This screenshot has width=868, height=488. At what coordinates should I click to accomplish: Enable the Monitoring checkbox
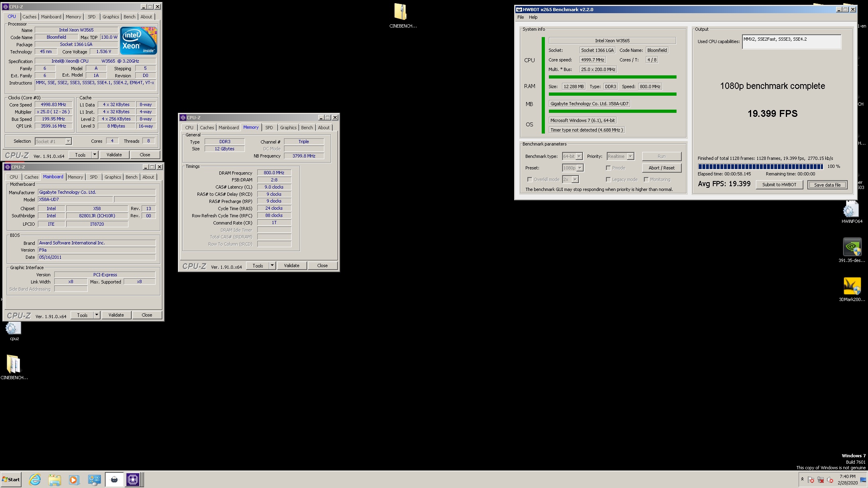pos(646,179)
